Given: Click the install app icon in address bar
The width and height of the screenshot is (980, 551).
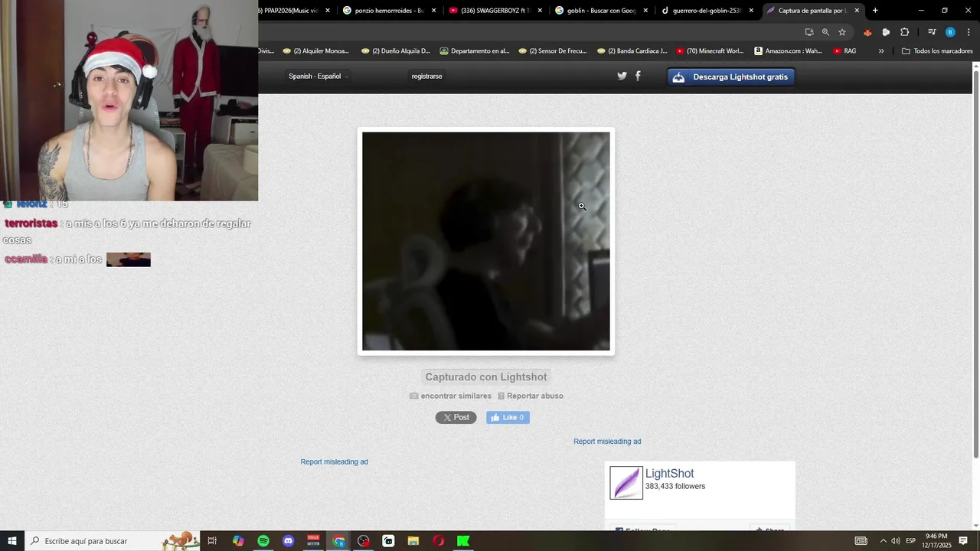Looking at the screenshot, I should point(809,32).
